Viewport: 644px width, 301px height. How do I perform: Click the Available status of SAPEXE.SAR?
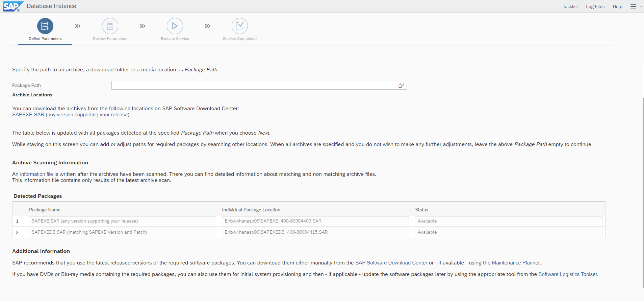click(x=508, y=221)
